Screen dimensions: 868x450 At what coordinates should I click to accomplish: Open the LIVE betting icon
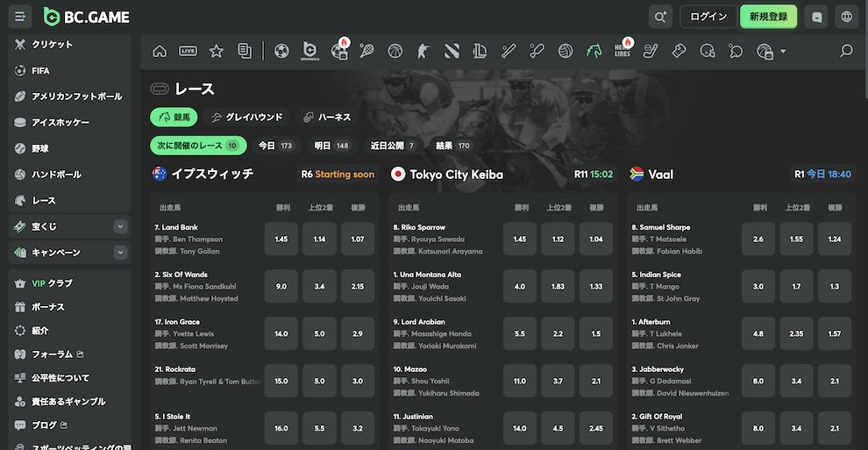[188, 51]
